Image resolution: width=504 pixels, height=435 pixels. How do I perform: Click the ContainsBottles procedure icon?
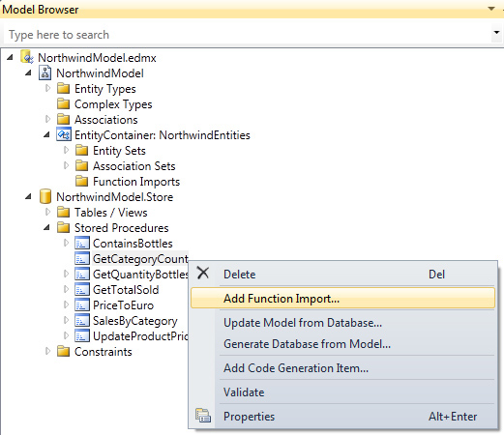pos(82,243)
